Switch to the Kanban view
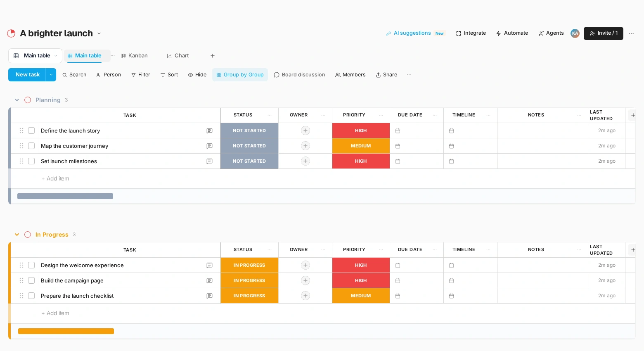 (x=134, y=56)
